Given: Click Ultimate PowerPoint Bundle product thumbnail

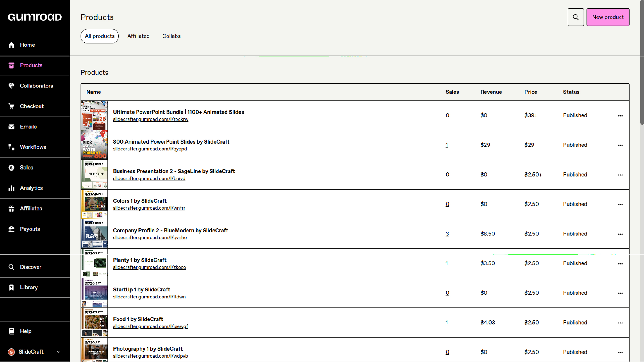Looking at the screenshot, I should coord(94,115).
